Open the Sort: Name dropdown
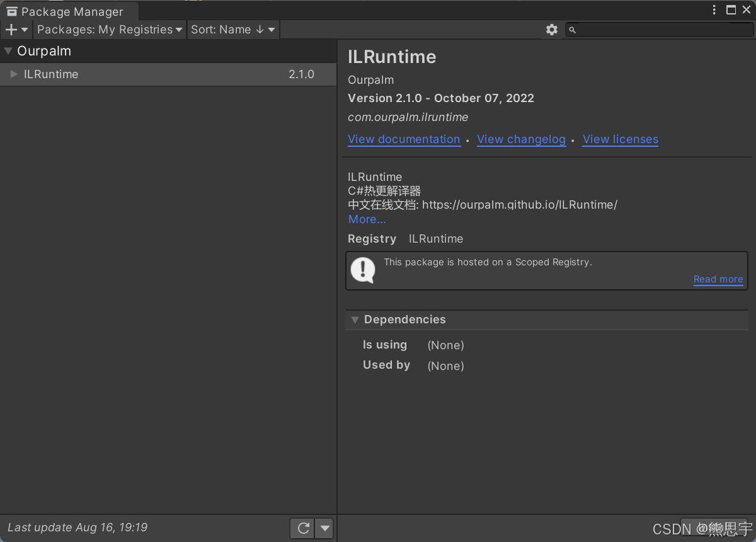This screenshot has width=756, height=542. click(x=233, y=30)
